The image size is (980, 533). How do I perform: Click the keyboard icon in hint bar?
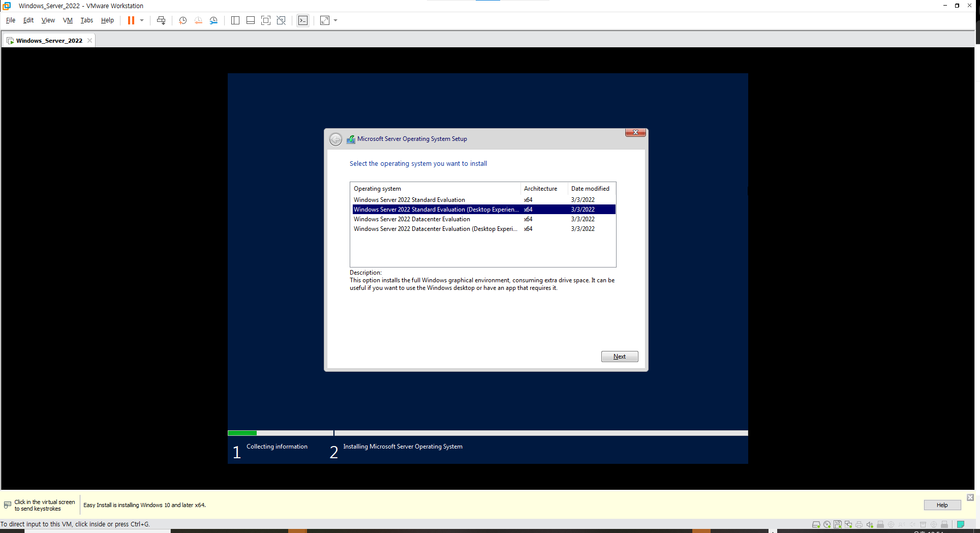[x=8, y=505]
